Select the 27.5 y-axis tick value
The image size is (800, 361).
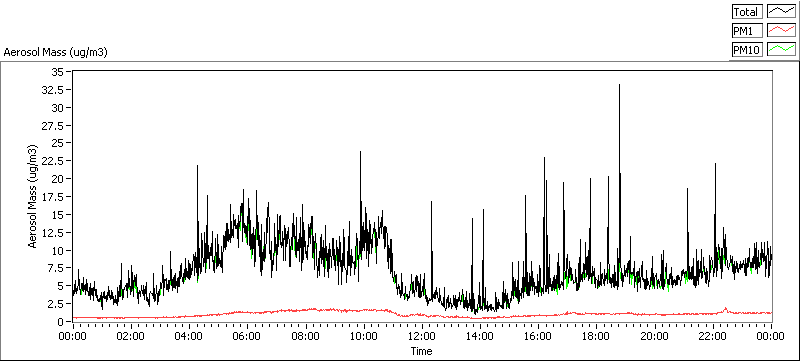[x=54, y=125]
